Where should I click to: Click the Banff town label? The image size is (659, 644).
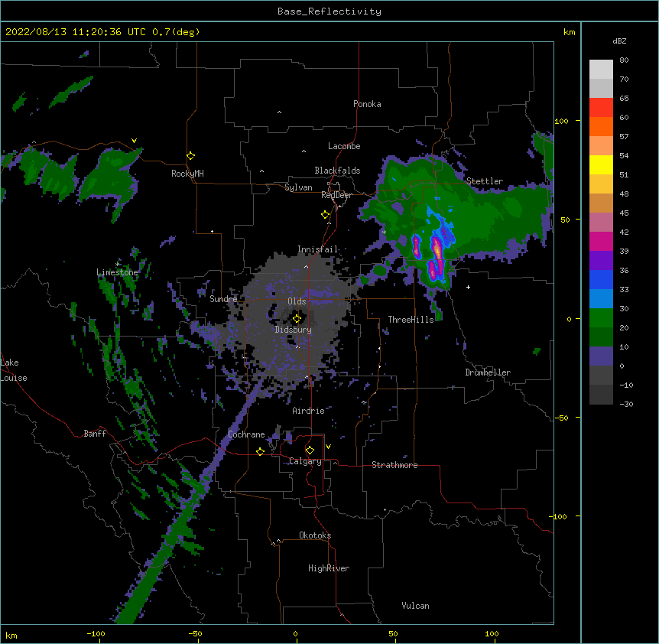tap(95, 434)
